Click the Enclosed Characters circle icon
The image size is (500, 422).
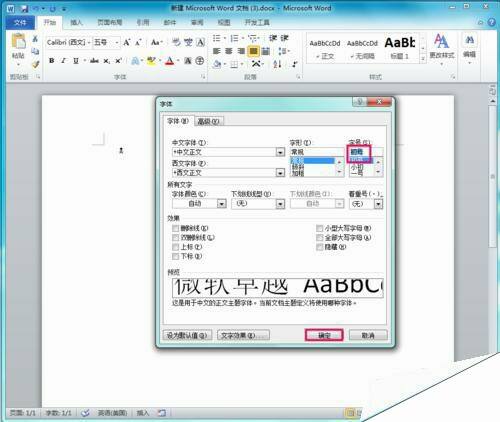point(200,61)
